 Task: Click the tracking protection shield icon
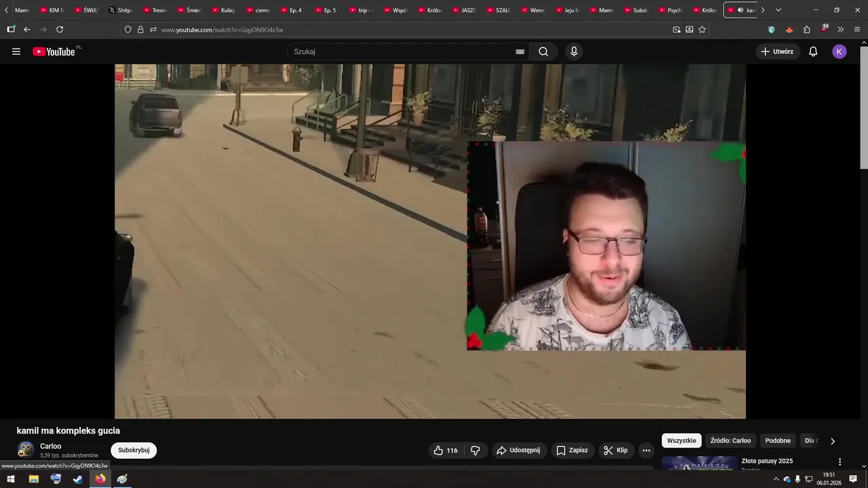tap(127, 30)
